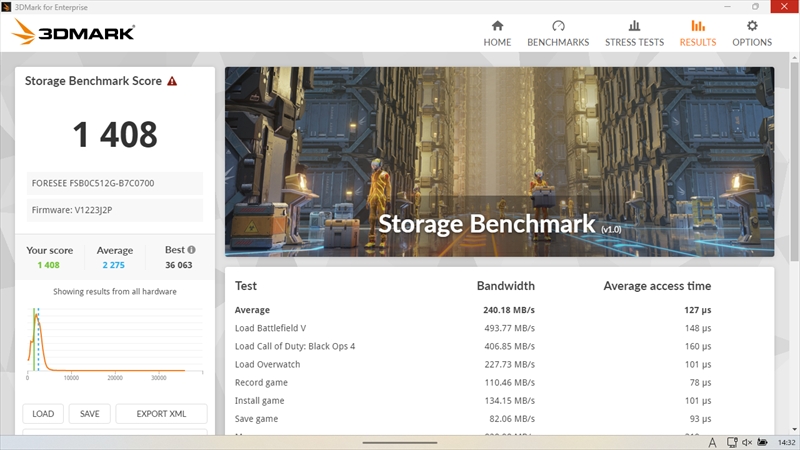
Task: Click the input language indicator A
Action: (x=712, y=442)
